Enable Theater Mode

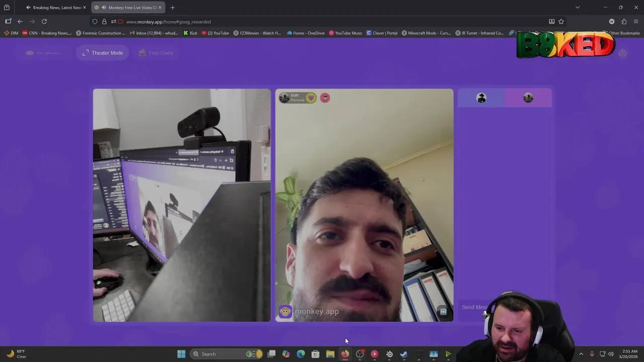point(103,53)
